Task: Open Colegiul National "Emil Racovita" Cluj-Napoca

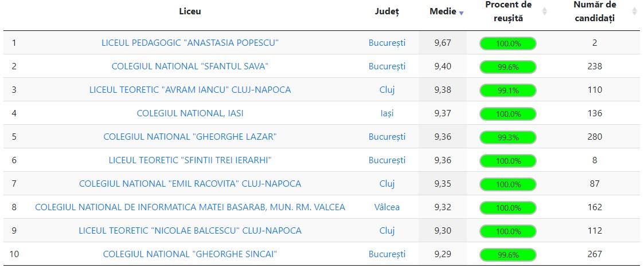Action: 190,184
